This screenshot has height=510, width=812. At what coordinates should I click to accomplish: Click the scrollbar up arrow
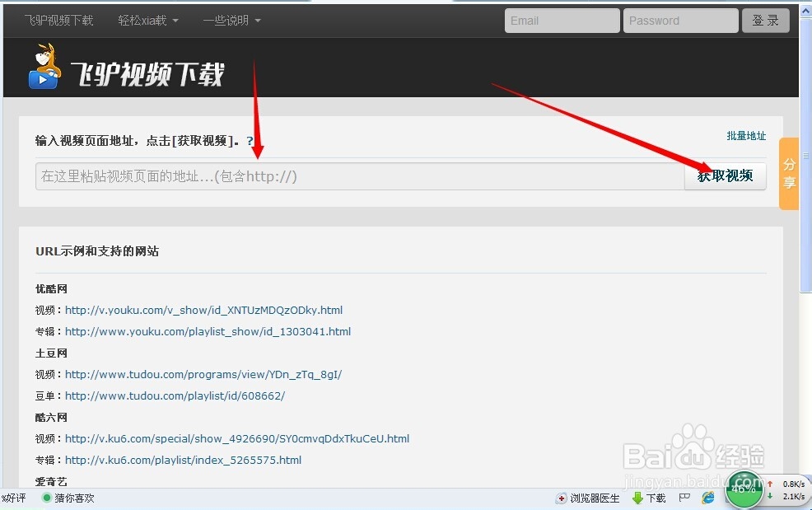coord(805,10)
